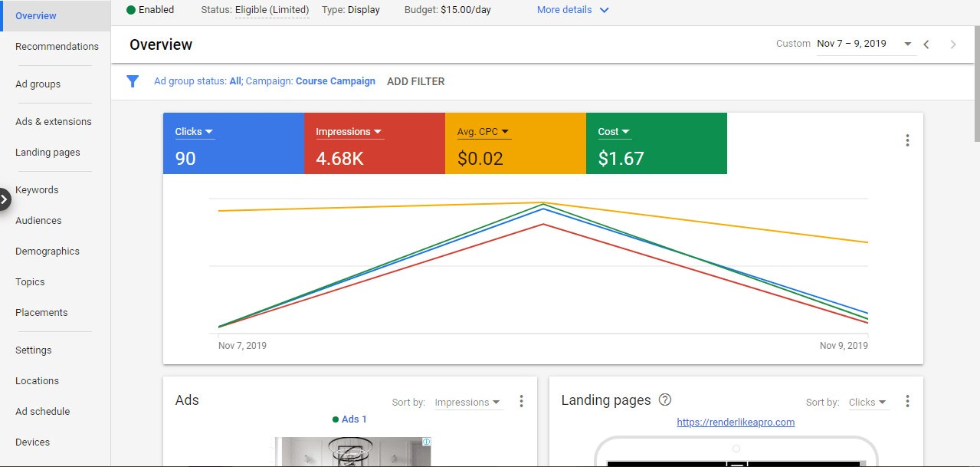Go to previous date range arrow
980x467 pixels.
[926, 44]
